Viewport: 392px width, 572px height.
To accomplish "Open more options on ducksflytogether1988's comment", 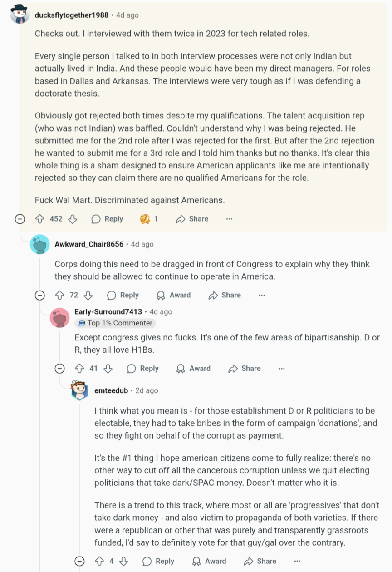I will [229, 219].
